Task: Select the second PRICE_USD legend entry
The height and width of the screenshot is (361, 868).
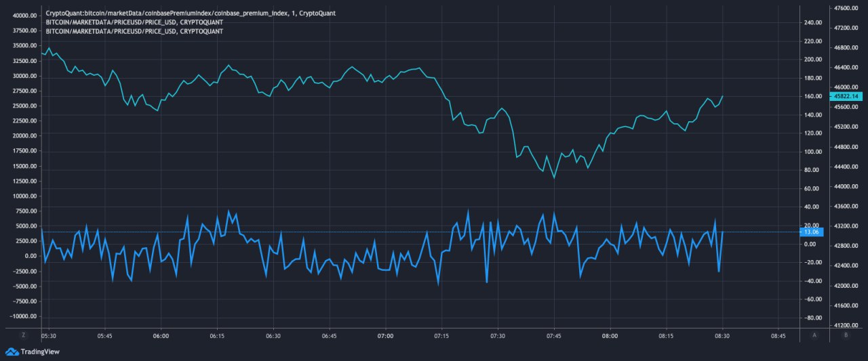Action: [x=134, y=31]
